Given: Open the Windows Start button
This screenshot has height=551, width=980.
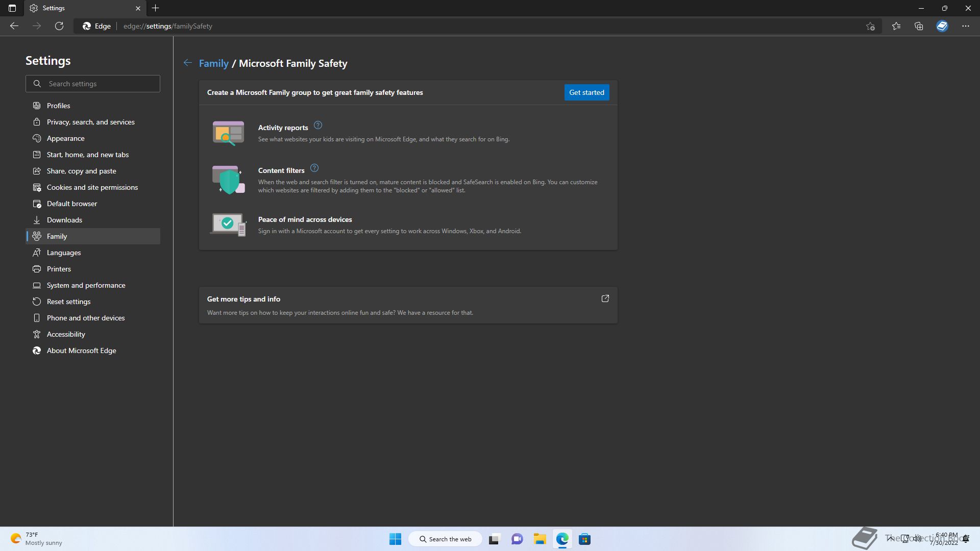Looking at the screenshot, I should [x=395, y=539].
